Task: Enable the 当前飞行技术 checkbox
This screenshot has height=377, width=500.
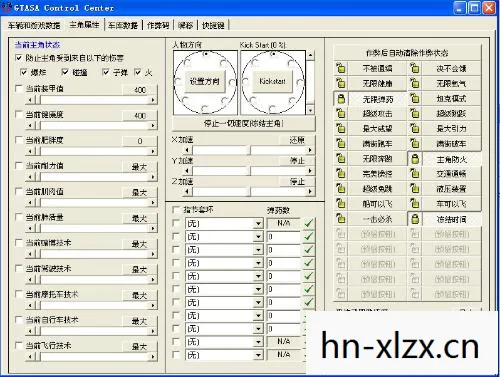Action: (x=19, y=346)
